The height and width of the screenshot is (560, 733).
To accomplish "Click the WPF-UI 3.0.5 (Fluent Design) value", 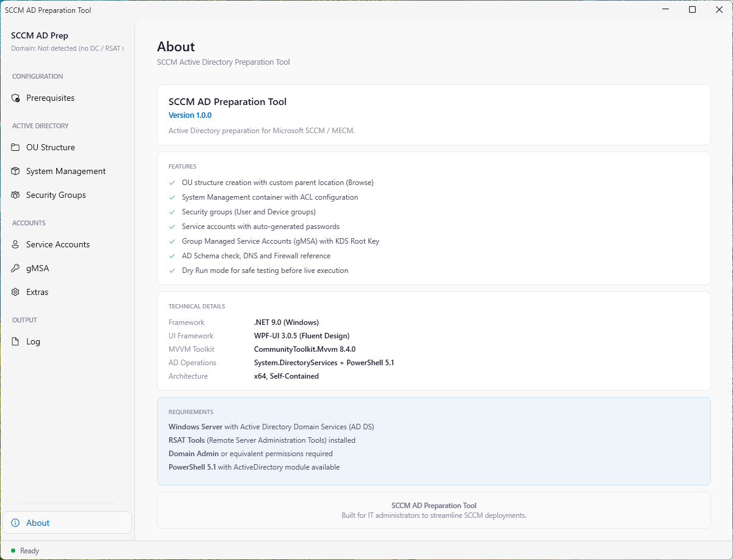I will pos(302,336).
